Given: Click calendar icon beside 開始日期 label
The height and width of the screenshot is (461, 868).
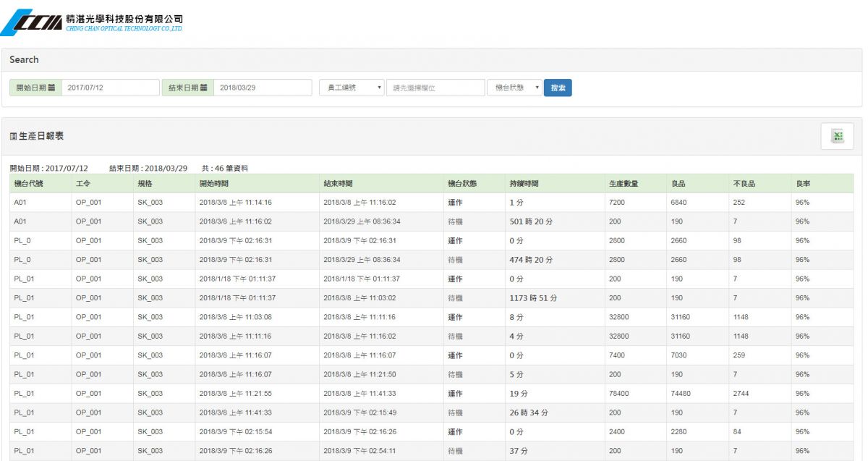Looking at the screenshot, I should (52, 88).
